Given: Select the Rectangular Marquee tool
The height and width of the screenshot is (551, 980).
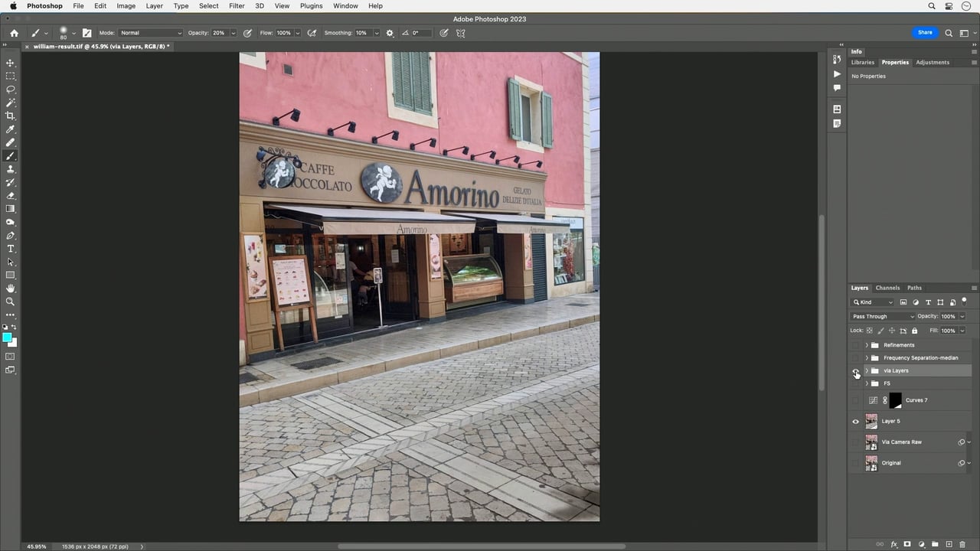Looking at the screenshot, I should (x=11, y=76).
